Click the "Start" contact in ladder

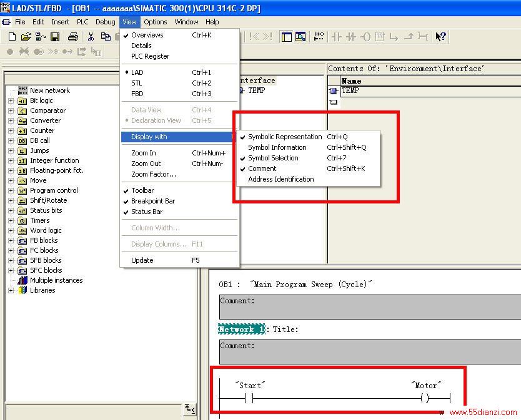click(x=249, y=398)
